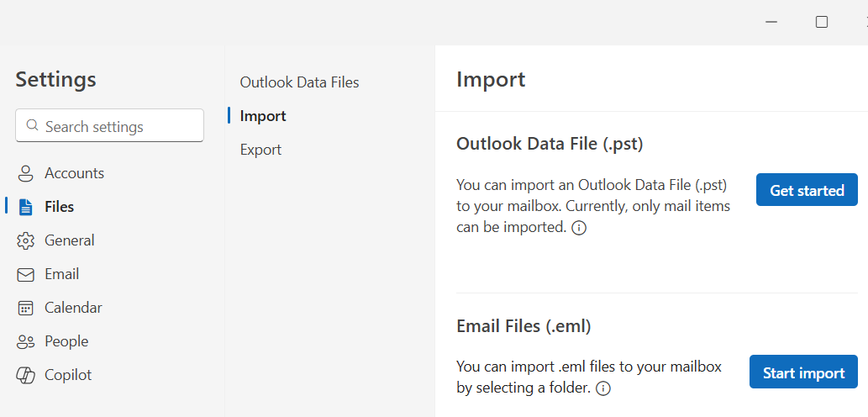Choose the People text label in sidebar
Viewport: 868px width, 417px height.
coord(66,341)
